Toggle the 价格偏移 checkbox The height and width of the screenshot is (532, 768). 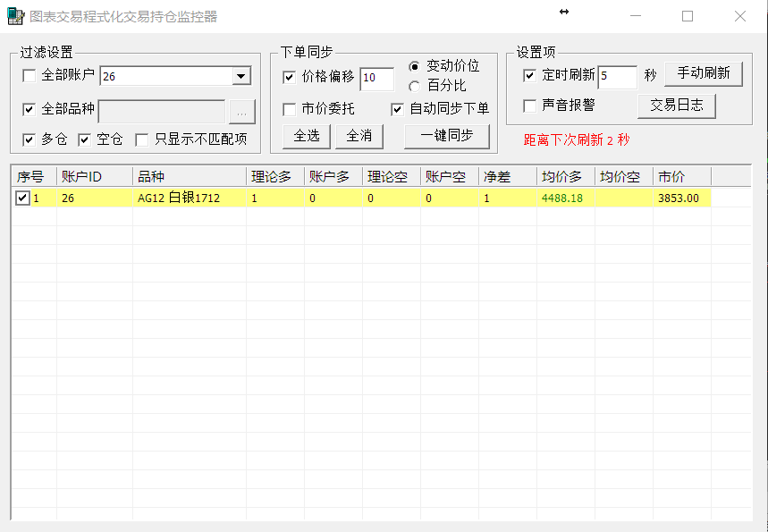click(x=290, y=78)
